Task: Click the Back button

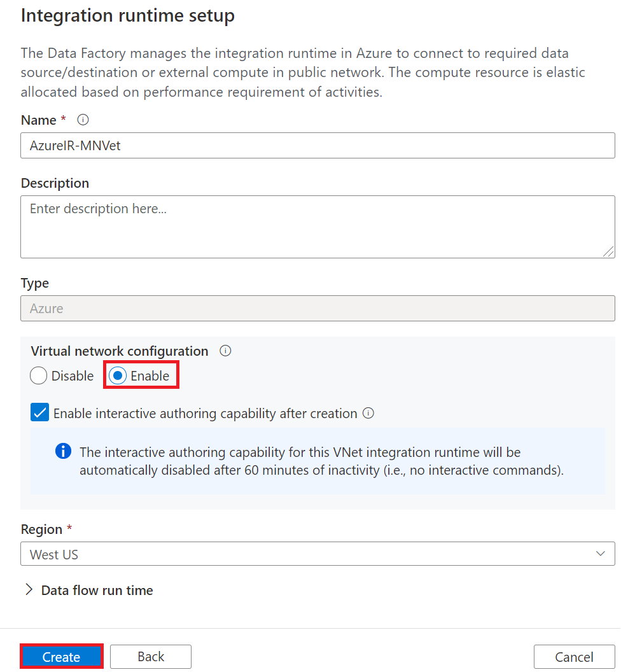Action: 151,657
